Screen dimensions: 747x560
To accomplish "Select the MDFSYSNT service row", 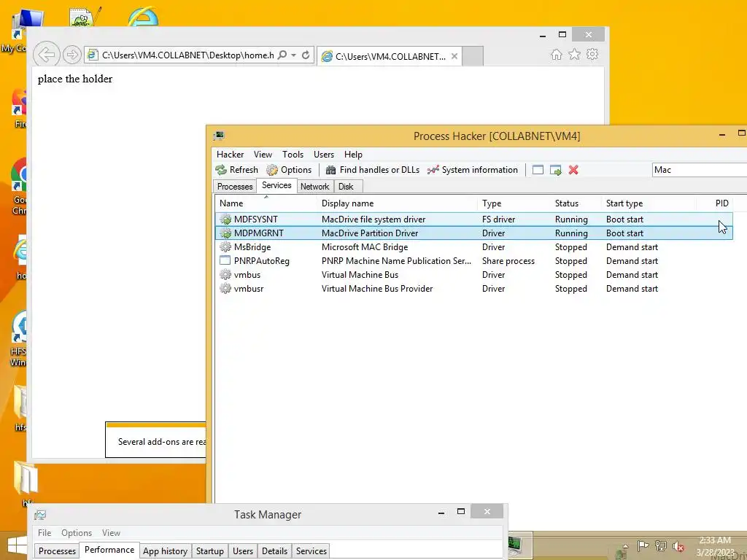I will 474,219.
